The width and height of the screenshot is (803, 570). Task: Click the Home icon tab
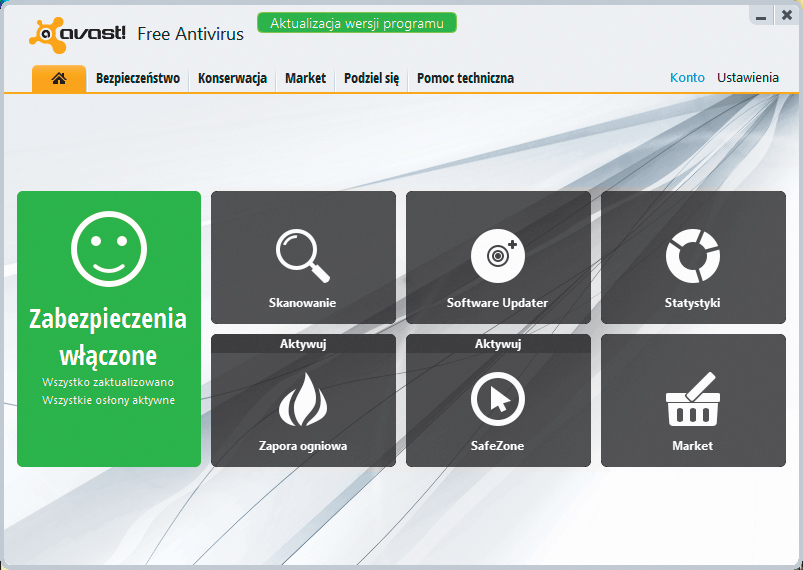click(x=59, y=78)
